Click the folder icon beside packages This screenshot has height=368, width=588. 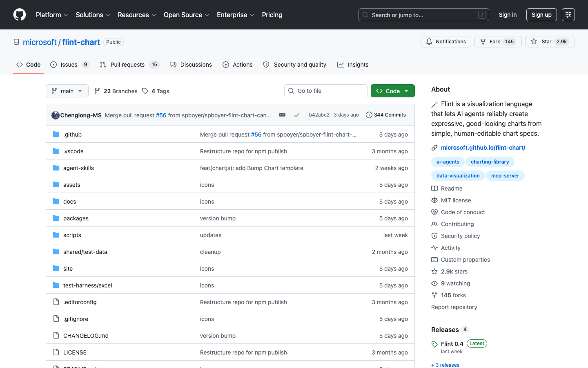point(56,218)
